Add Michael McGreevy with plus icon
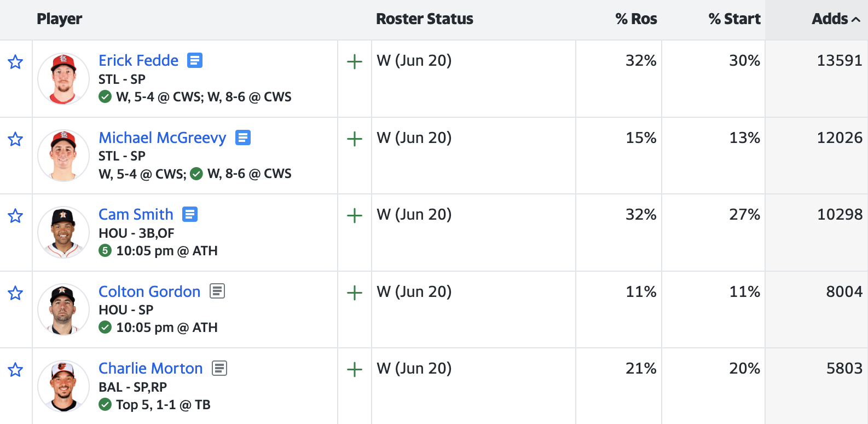The image size is (868, 424). [x=355, y=139]
